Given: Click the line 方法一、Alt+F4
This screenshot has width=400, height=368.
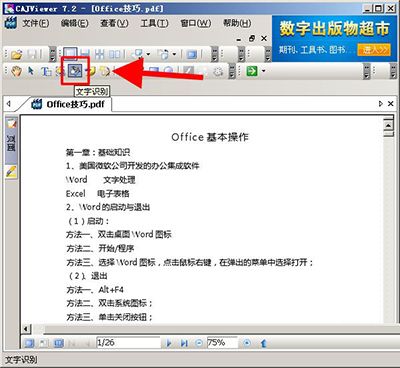Looking at the screenshot, I should (95, 290).
